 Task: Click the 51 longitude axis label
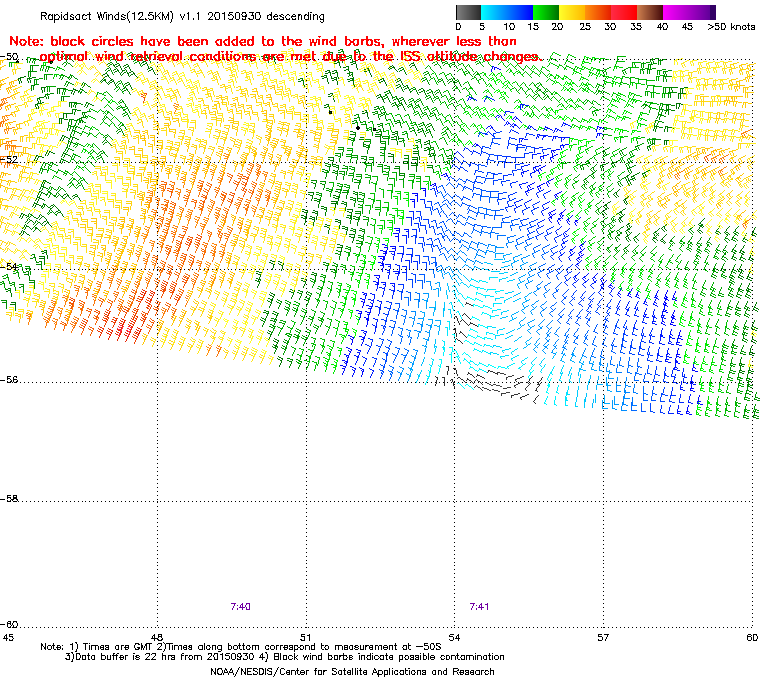[306, 637]
